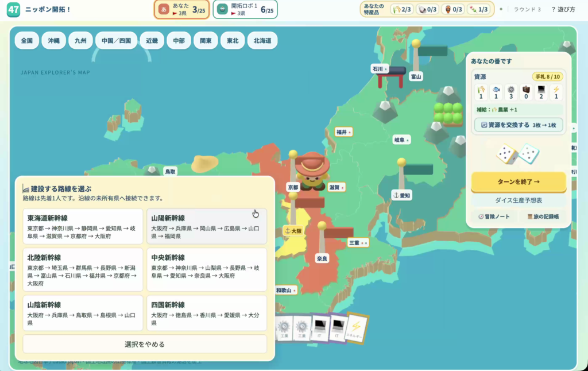Screen dimensions: 588x371
Task: Click the fish resource icon
Action: [496, 90]
